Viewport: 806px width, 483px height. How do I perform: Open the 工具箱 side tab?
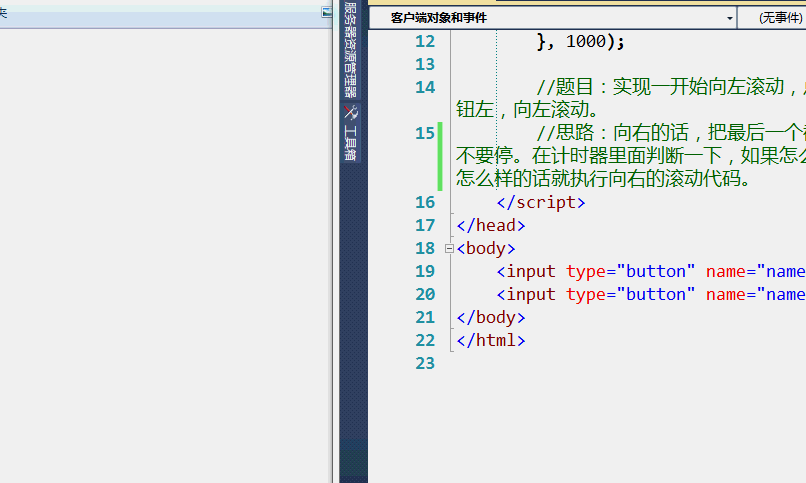pos(351,134)
